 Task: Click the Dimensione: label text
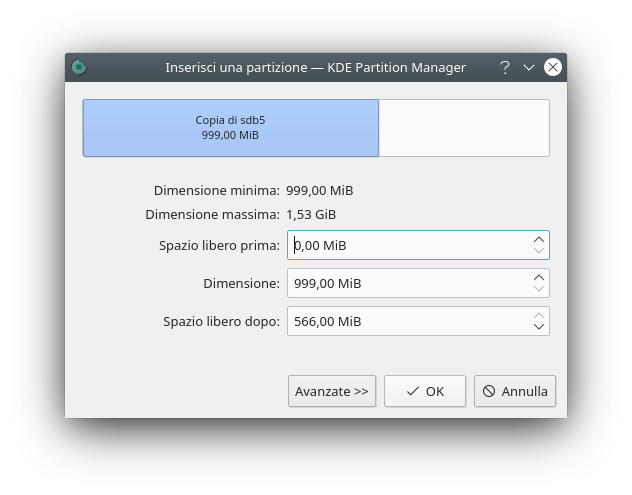(241, 283)
